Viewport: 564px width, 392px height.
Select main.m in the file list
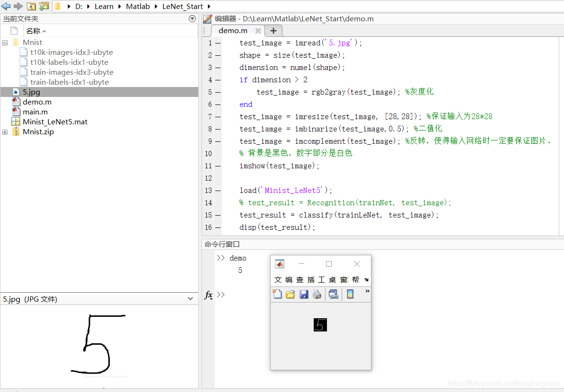35,112
